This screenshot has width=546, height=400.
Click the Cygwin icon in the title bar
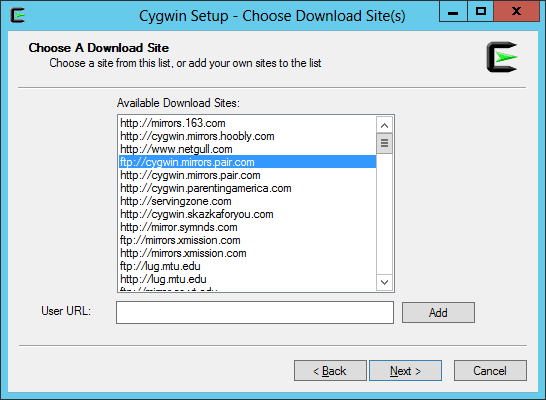(x=17, y=15)
